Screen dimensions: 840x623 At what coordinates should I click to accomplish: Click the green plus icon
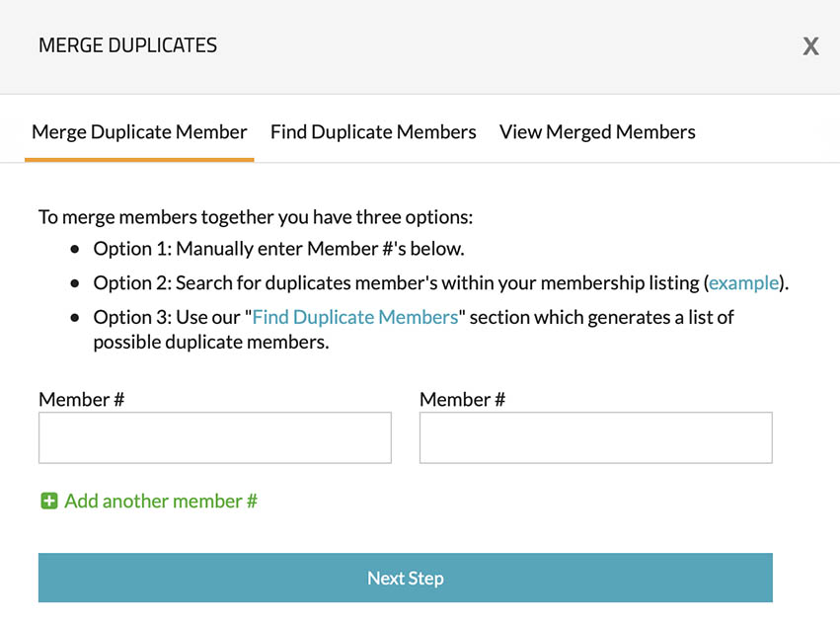48,502
